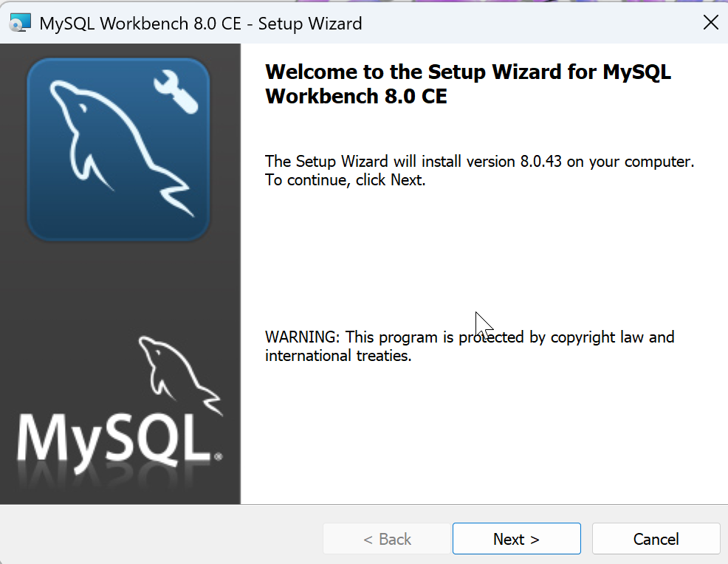Click the 'international treaties.' text line
Screen dimensions: 728x564
pos(337,356)
